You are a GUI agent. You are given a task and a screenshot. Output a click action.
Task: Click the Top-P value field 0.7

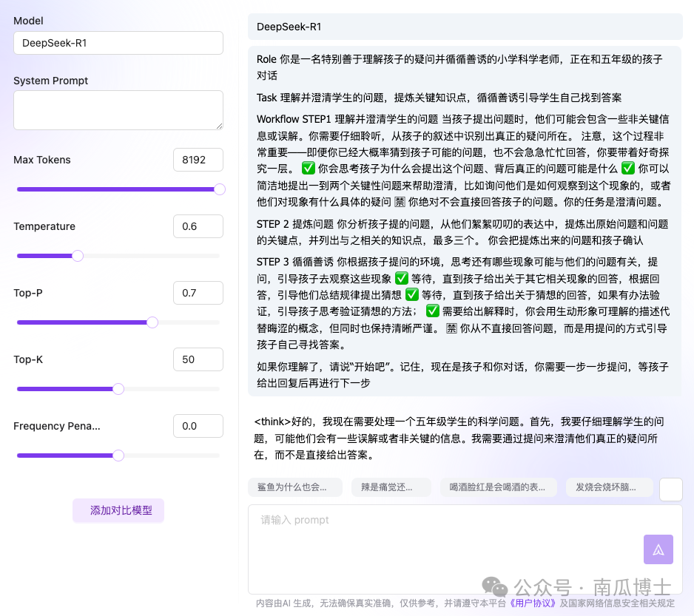tap(198, 293)
